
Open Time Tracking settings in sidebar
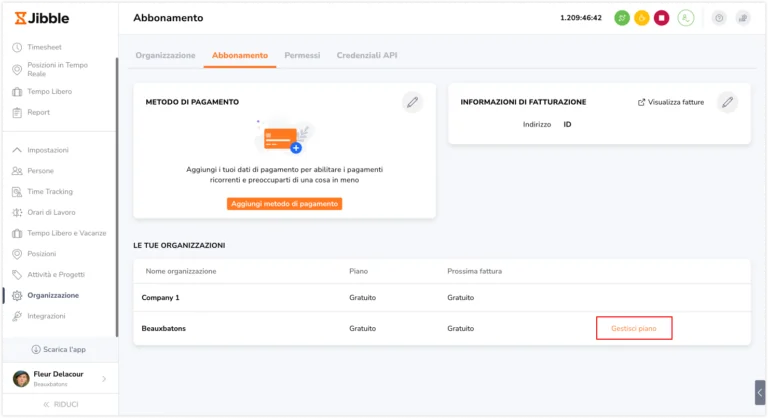coord(50,191)
